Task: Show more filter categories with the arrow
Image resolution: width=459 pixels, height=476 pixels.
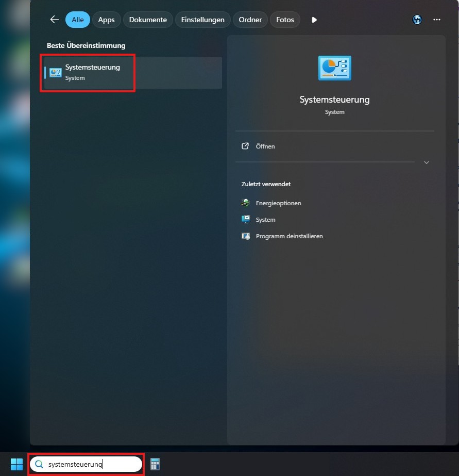Action: [x=314, y=20]
